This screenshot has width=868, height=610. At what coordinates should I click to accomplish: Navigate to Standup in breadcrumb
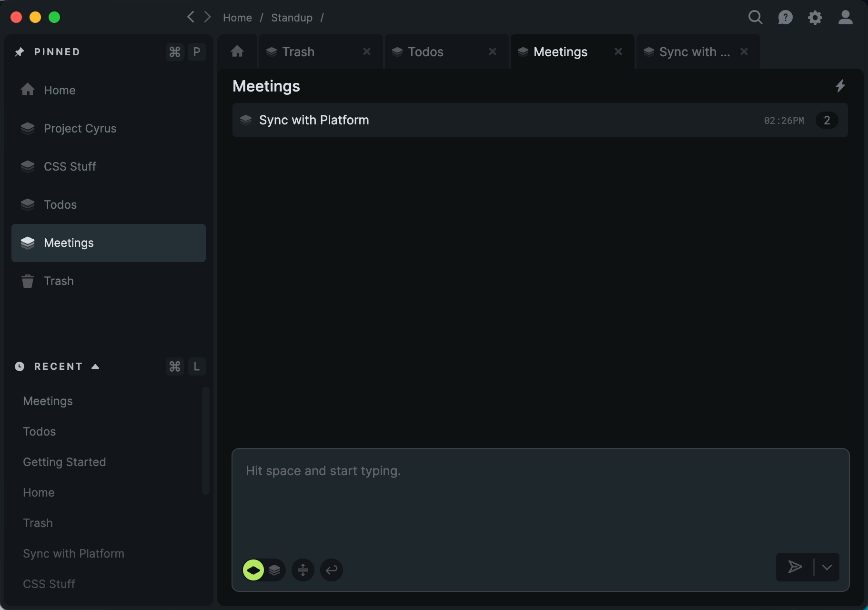pyautogui.click(x=292, y=18)
